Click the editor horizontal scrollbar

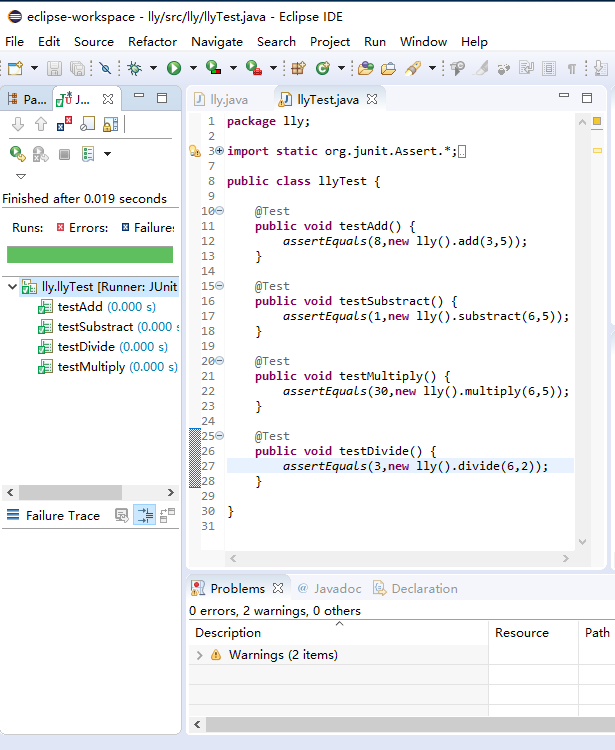click(x=400, y=558)
